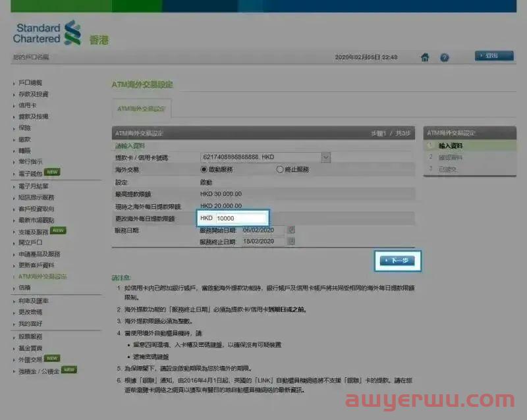Image resolution: width=527 pixels, height=420 pixels.
Task: Expand 常行指示 sidebar section
Action: pos(30,162)
